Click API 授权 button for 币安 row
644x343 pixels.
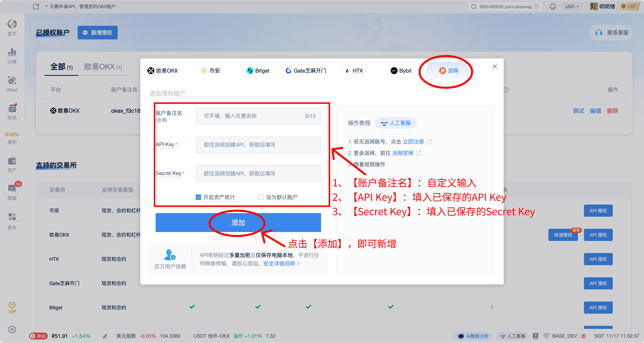[598, 211]
